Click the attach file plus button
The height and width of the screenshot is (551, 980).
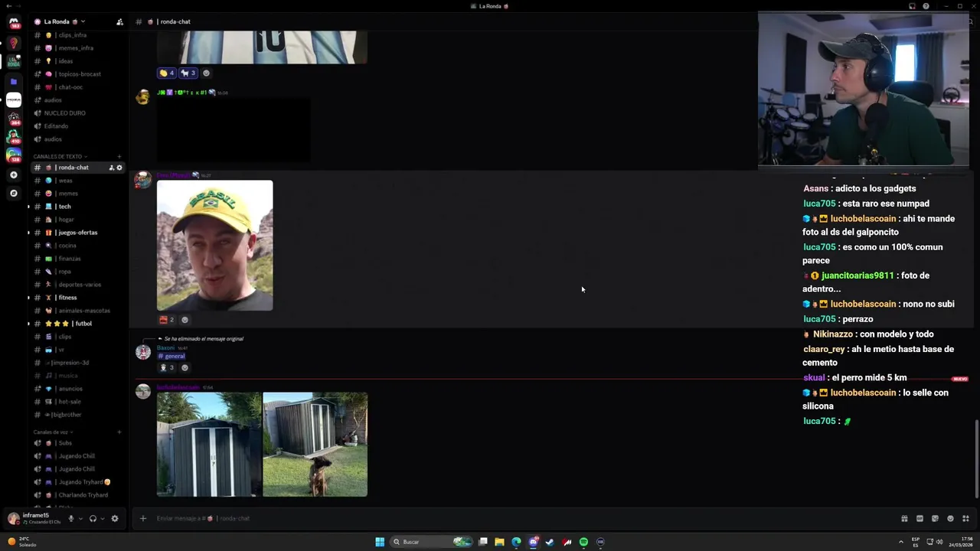(142, 518)
